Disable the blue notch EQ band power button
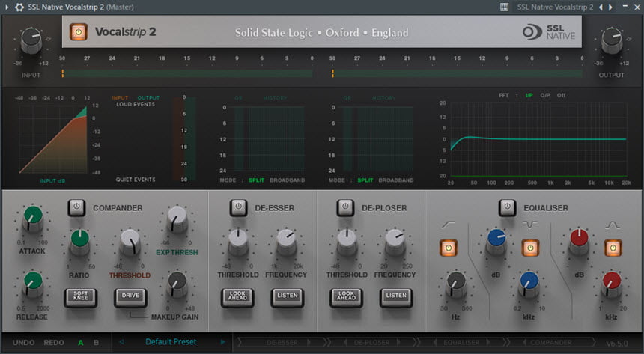Viewport: 644px width, 354px height. (x=530, y=248)
